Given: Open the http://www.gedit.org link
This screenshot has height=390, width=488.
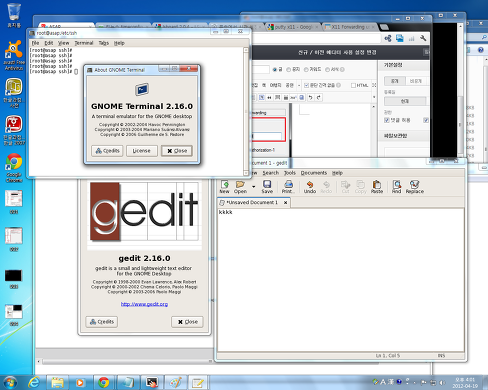Looking at the screenshot, I should click(x=144, y=304).
